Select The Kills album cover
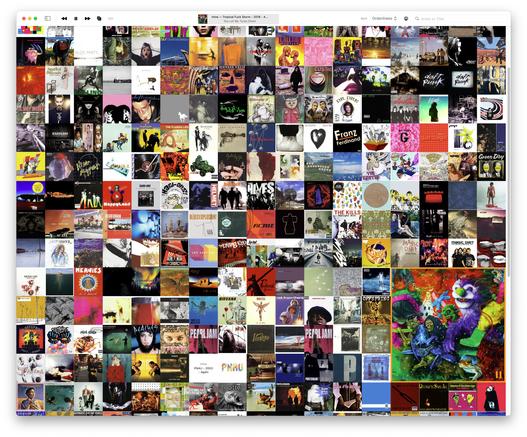The width and height of the screenshot is (527, 437). coord(348,224)
